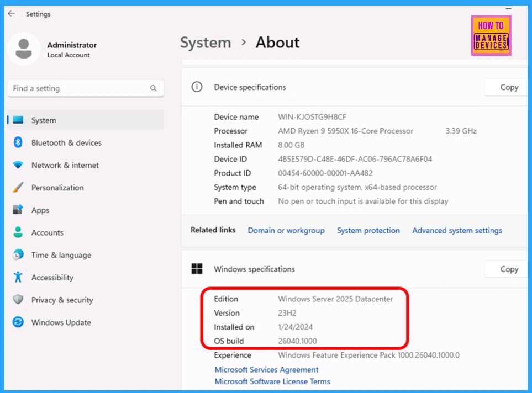
Task: Click the Administrator Local Account name
Action: (72, 50)
